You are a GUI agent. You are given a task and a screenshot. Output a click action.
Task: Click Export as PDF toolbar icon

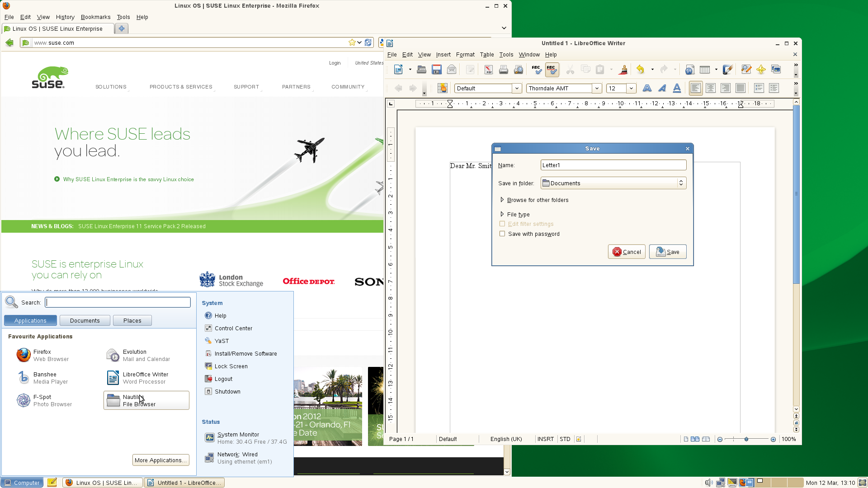coord(488,70)
